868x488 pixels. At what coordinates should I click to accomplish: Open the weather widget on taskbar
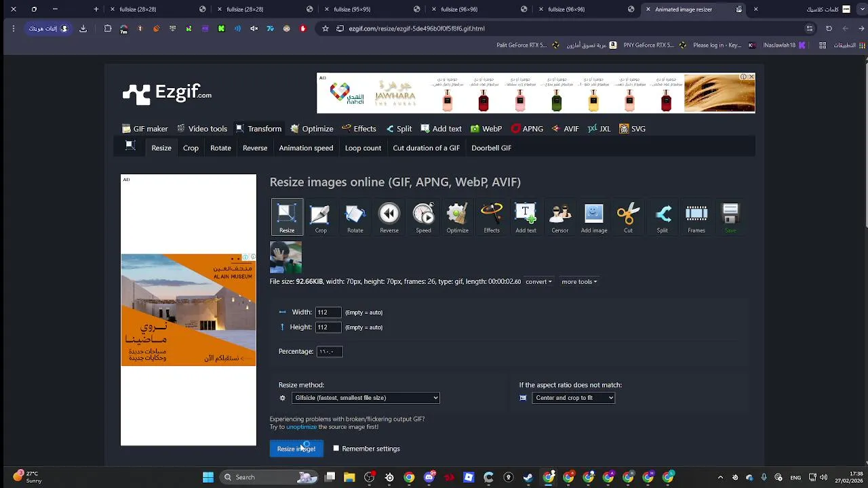[x=27, y=477]
